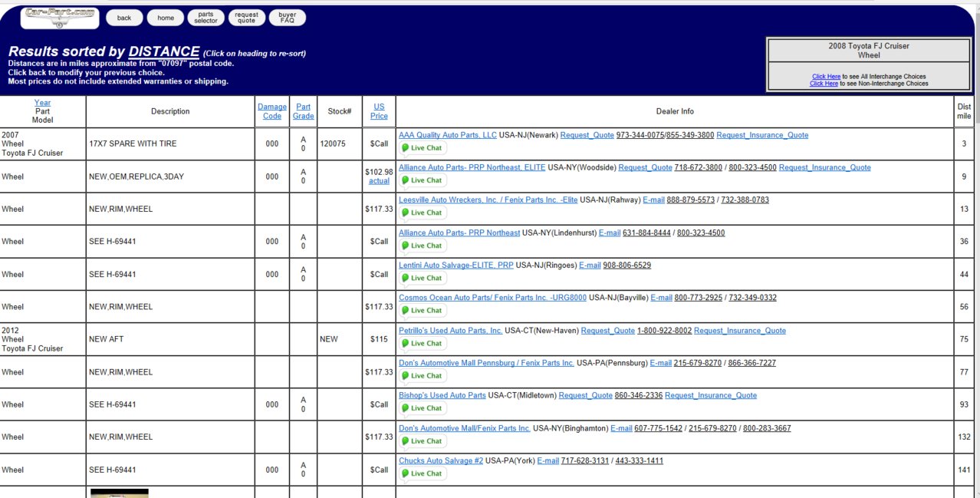The height and width of the screenshot is (498, 980).
Task: Open Cosmos Ocean Auto Parts link
Action: coord(492,297)
